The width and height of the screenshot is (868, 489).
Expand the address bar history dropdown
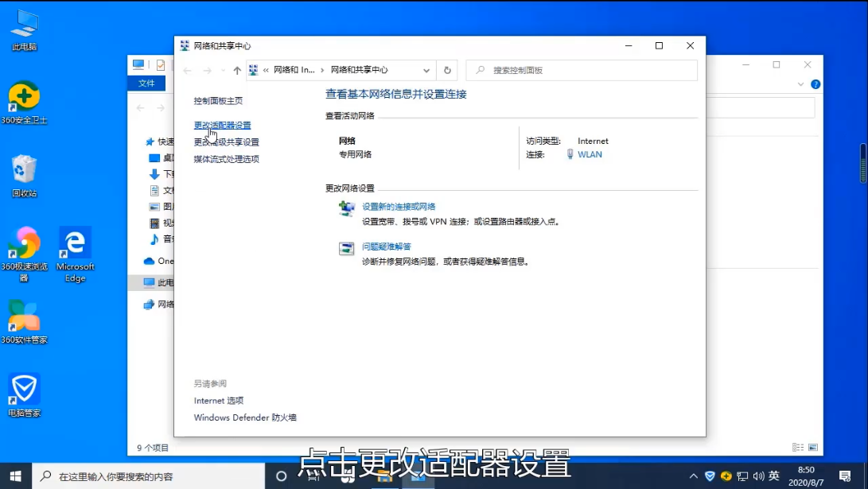coord(426,70)
